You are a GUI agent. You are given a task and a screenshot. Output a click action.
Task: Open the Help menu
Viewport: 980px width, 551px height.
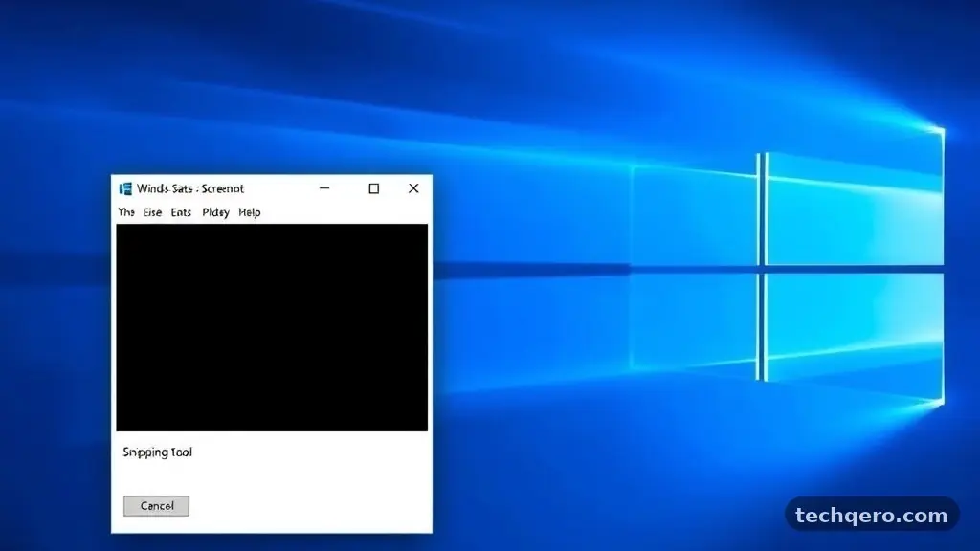(x=250, y=212)
